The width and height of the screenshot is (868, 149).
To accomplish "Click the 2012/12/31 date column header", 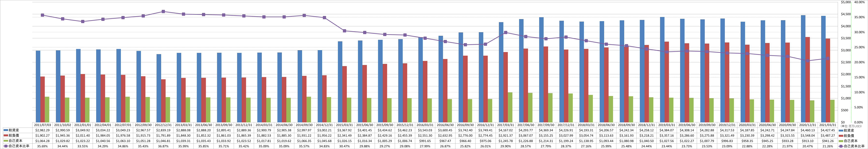I will click(x=163, y=125).
